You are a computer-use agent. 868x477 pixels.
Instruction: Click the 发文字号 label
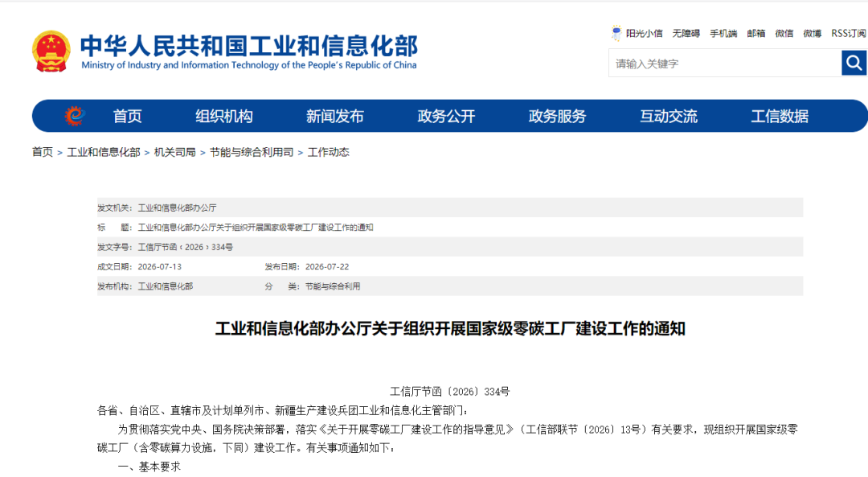[x=115, y=247]
